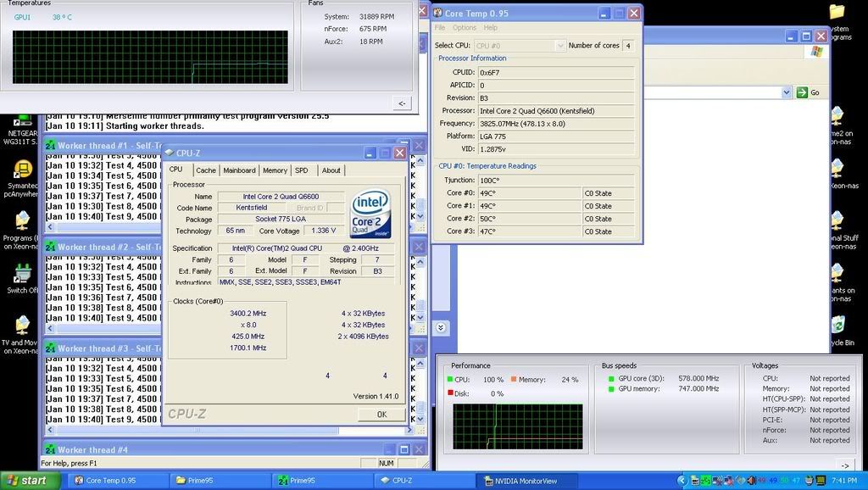
Task: Launch Symantec pcAnywhere desktop icon
Action: point(21,178)
